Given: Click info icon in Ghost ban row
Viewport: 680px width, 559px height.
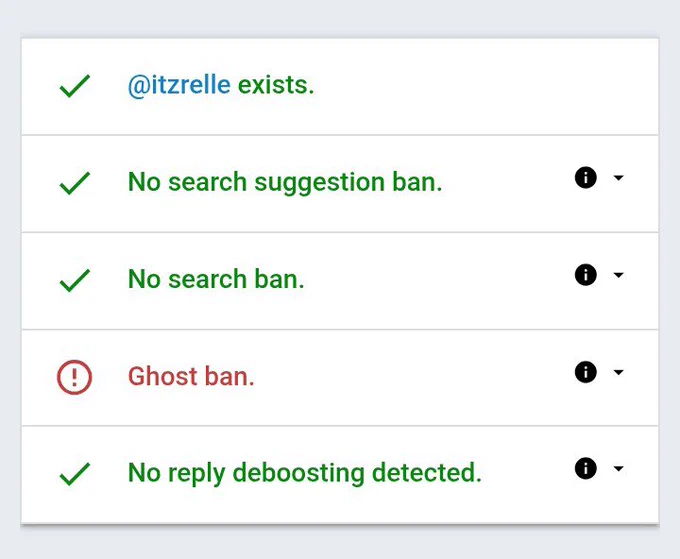Looking at the screenshot, I should 585,372.
